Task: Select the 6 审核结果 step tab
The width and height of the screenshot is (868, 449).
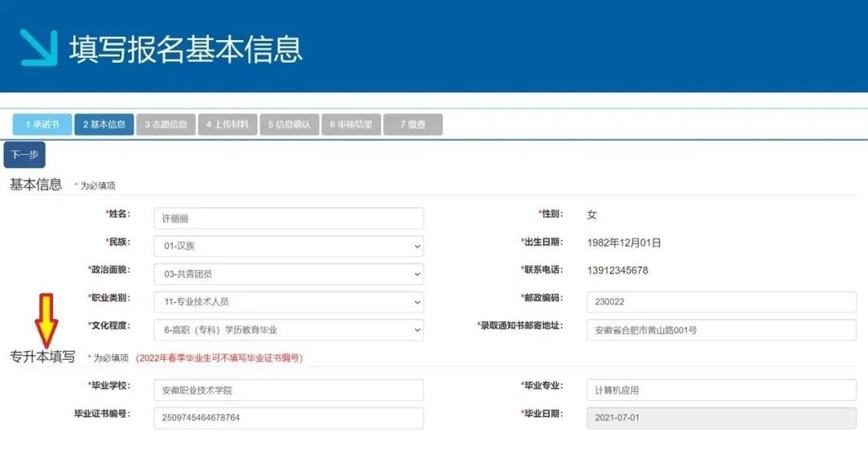Action: coord(351,124)
